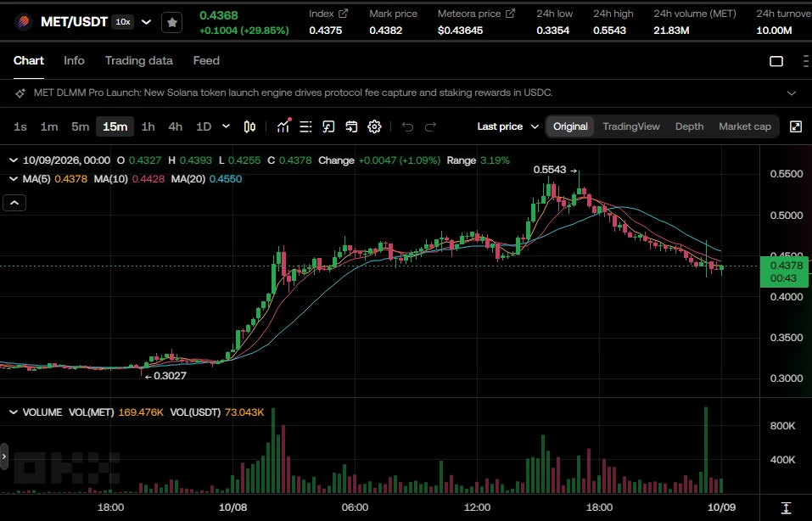Image resolution: width=812 pixels, height=521 pixels.
Task: Expand the MET DLMM news banner
Action: point(792,93)
